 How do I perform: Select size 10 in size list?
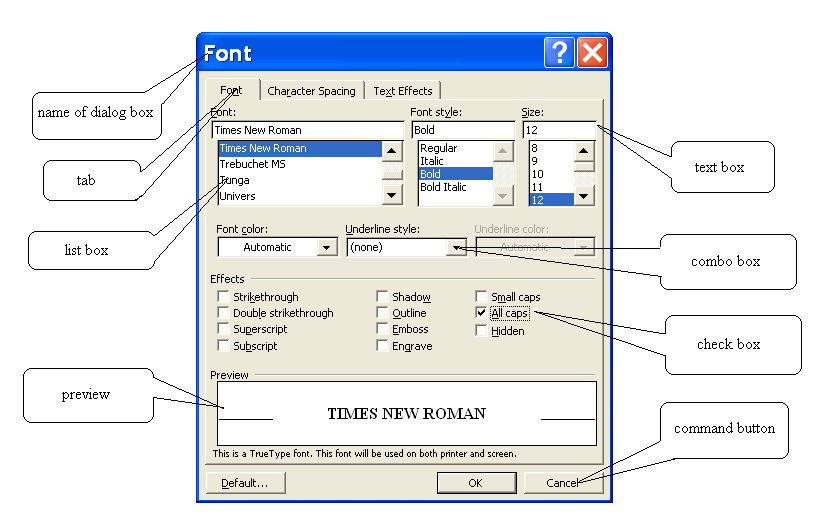(551, 174)
